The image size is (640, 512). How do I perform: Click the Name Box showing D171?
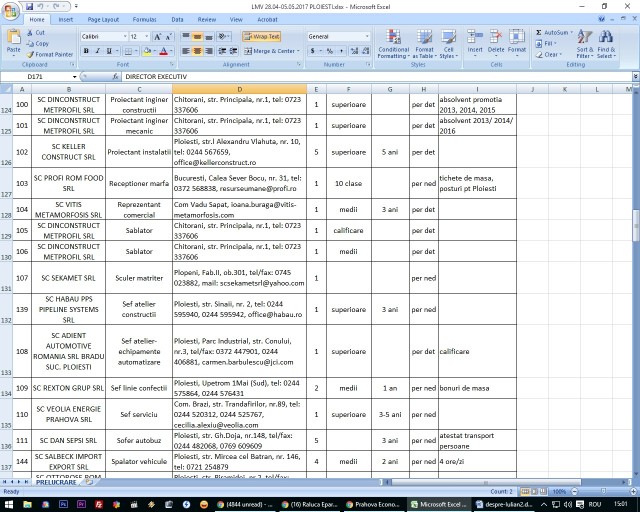pos(39,77)
